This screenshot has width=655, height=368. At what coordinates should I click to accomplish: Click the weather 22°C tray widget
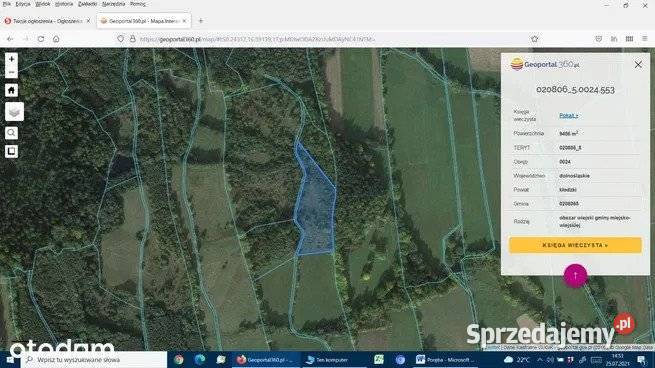(517, 360)
